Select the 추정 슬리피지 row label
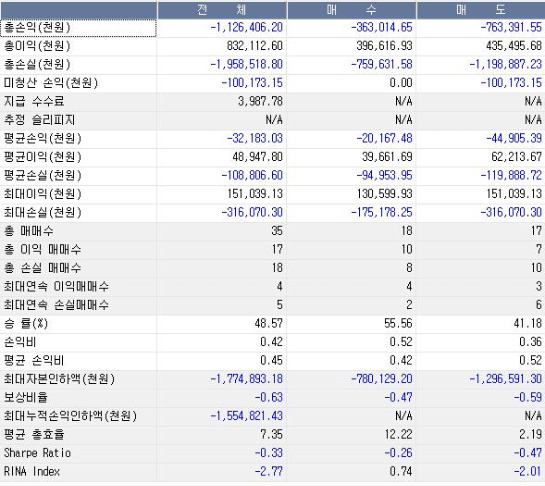Image resolution: width=545 pixels, height=486 pixels. 39,120
